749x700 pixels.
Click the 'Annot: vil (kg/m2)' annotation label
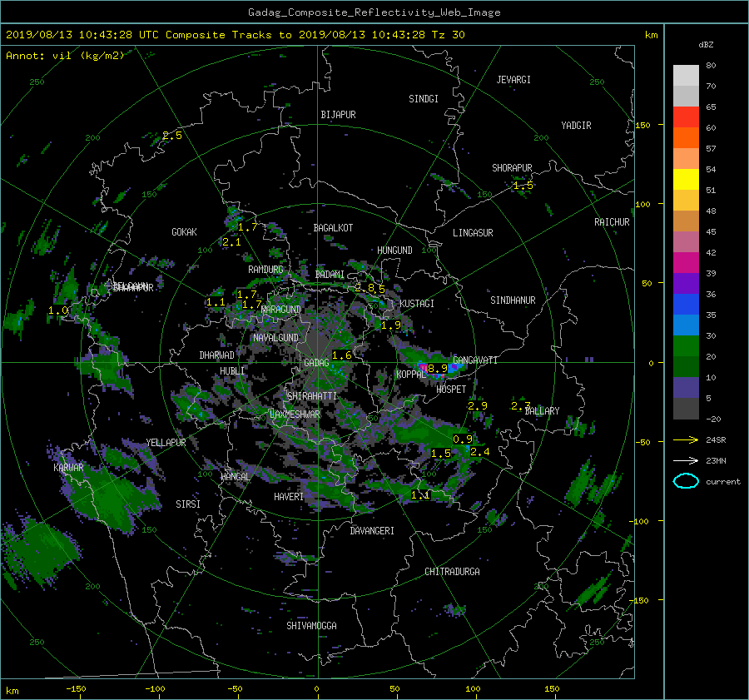coord(65,56)
